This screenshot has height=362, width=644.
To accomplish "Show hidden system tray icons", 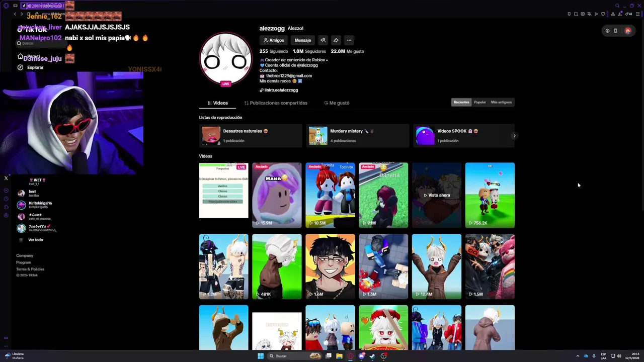I will (578, 356).
